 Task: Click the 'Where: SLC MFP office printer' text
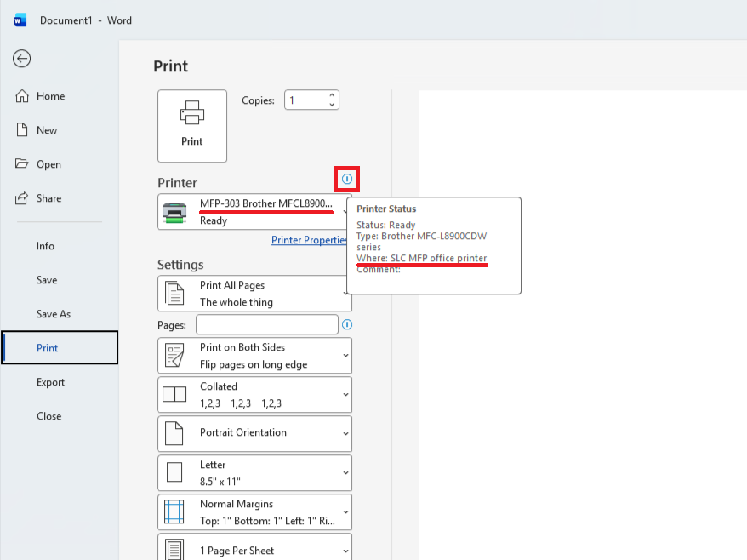(422, 259)
